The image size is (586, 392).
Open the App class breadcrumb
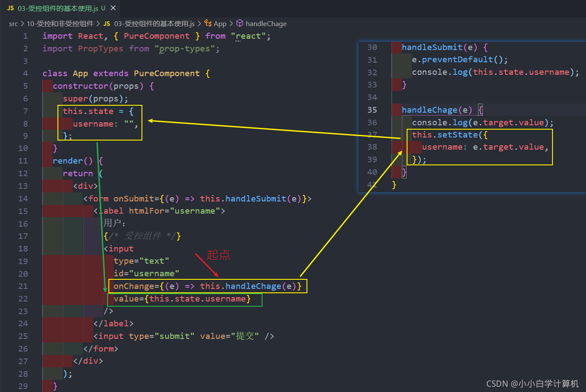(220, 23)
